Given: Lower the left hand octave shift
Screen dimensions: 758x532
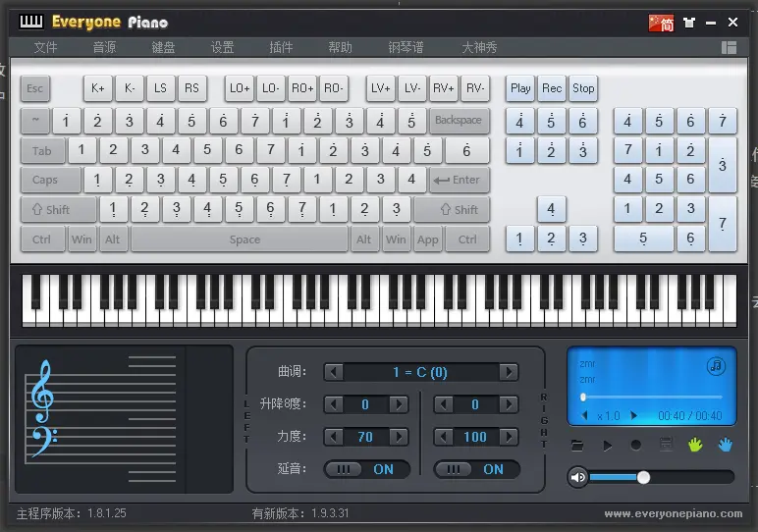Looking at the screenshot, I should pyautogui.click(x=334, y=404).
